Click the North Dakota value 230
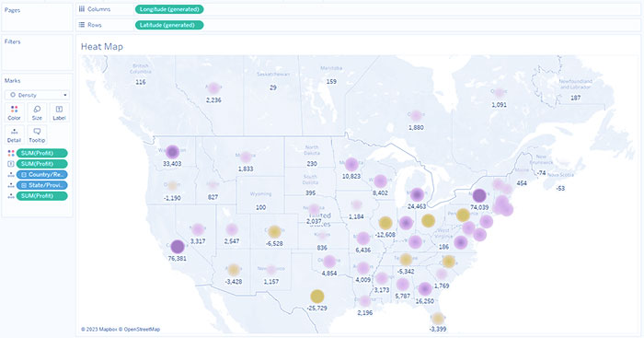The image size is (644, 338). click(x=312, y=163)
